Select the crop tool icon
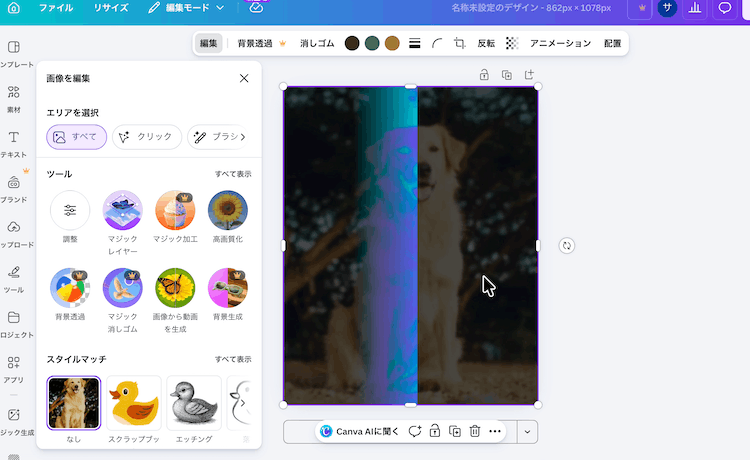 coord(460,44)
